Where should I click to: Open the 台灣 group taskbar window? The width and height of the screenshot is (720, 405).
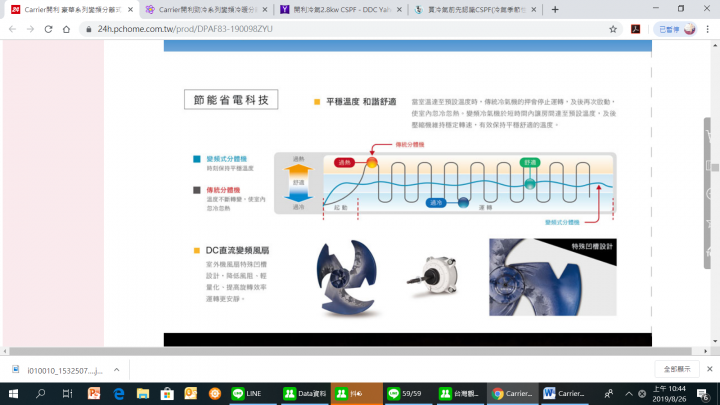460,394
